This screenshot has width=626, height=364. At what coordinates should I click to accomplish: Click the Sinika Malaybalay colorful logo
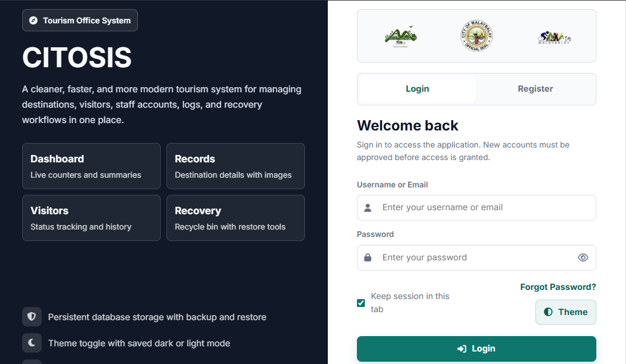(554, 38)
